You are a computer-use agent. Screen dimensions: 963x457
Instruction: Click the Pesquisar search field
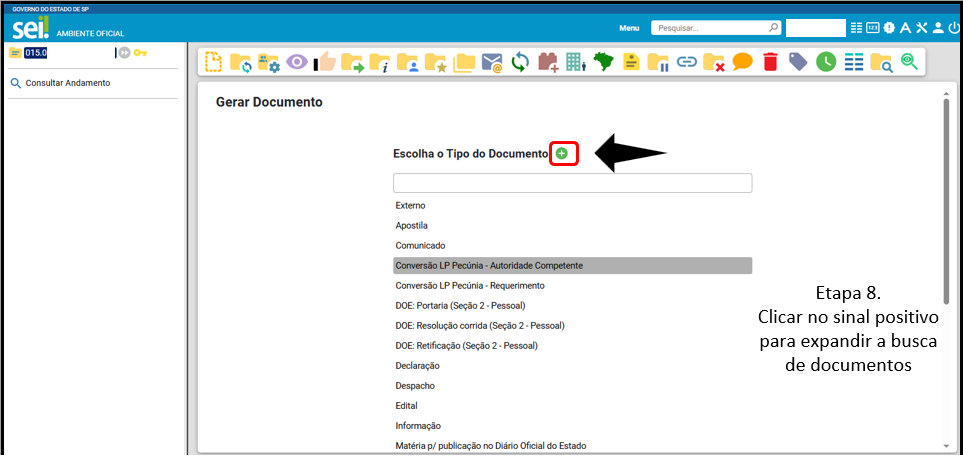pos(709,28)
